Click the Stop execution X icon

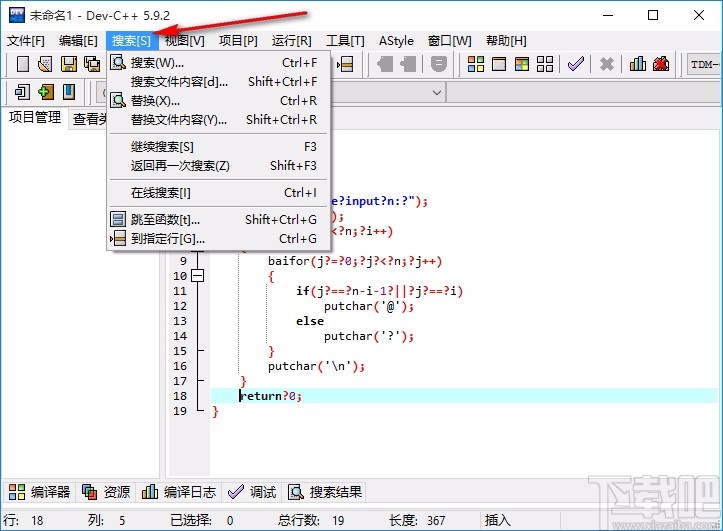[x=607, y=64]
